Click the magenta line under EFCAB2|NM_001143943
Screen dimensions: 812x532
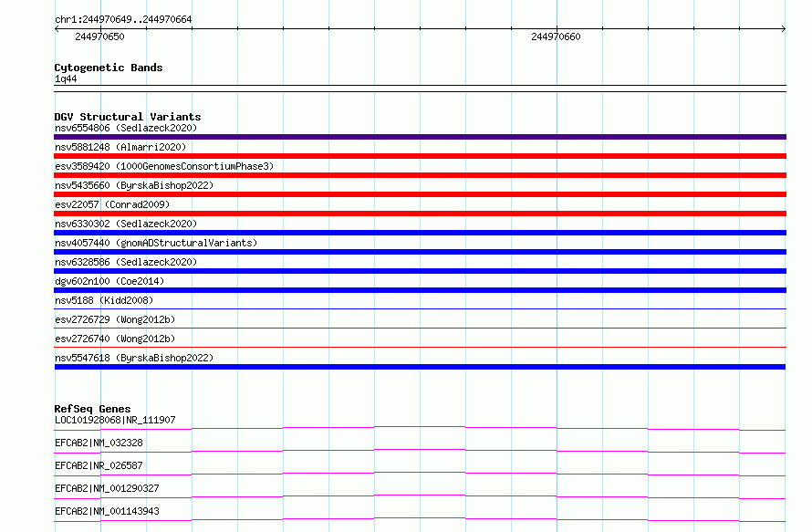420,519
